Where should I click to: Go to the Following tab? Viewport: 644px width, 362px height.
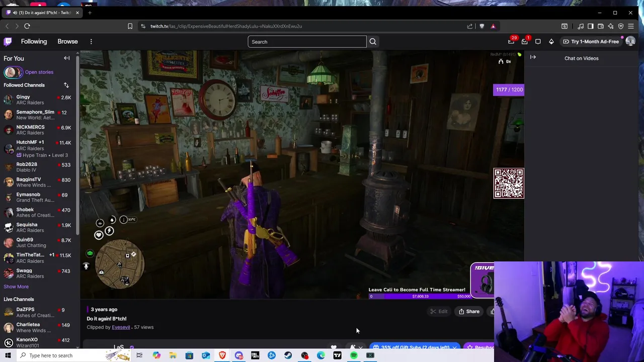tap(34, 42)
